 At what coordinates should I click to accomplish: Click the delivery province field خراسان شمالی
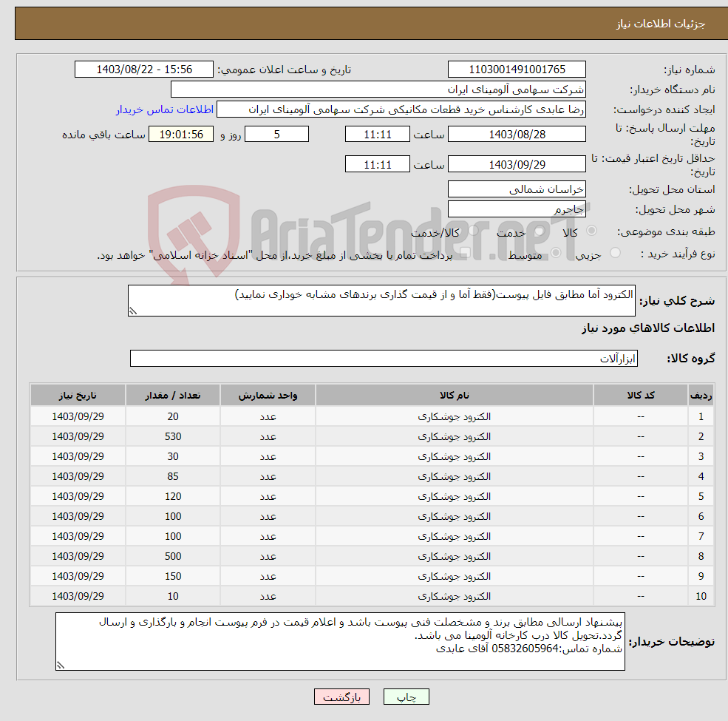point(517,189)
